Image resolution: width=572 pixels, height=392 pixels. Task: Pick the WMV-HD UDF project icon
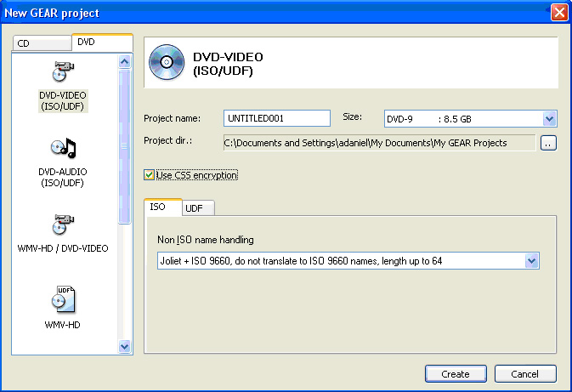pos(64,299)
